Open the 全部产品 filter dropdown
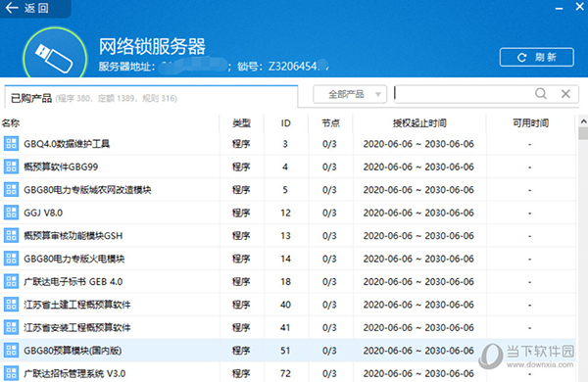Image resolution: width=588 pixels, height=382 pixels. click(350, 94)
